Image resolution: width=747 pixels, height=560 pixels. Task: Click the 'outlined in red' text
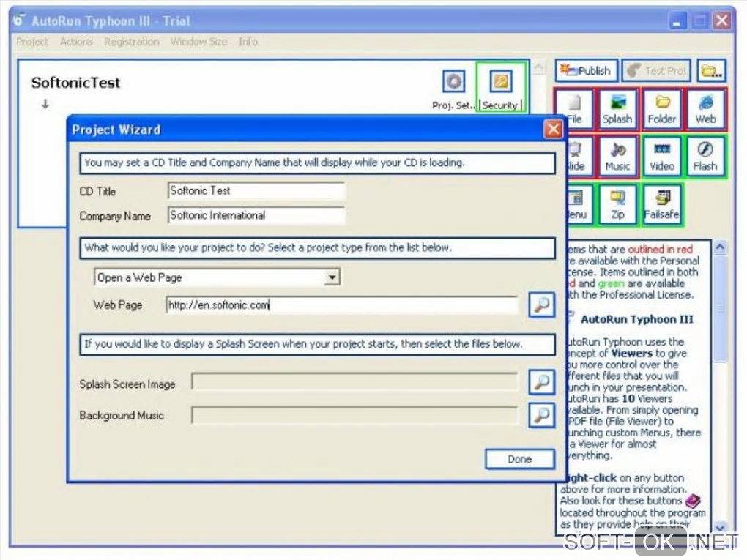click(x=661, y=249)
